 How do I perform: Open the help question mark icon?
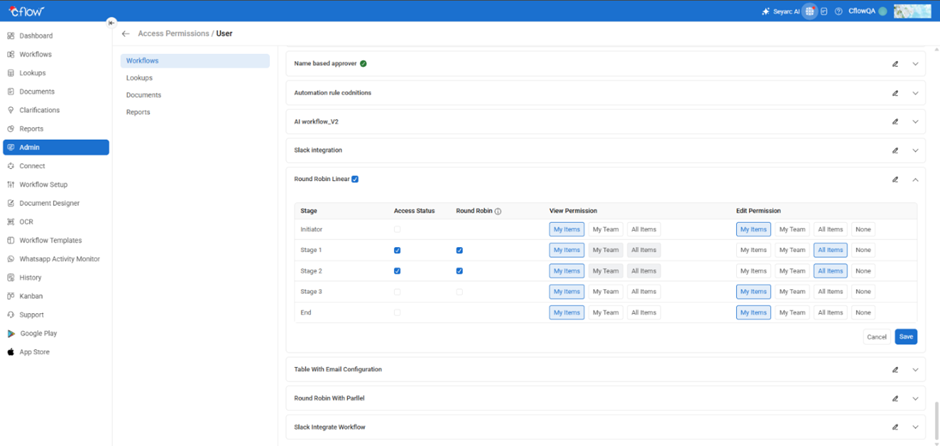(838, 12)
